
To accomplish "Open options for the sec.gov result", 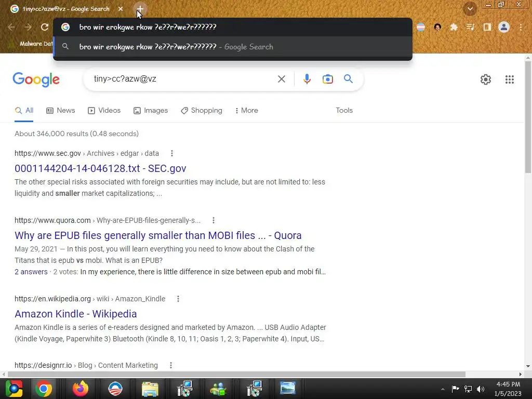I will pyautogui.click(x=172, y=153).
